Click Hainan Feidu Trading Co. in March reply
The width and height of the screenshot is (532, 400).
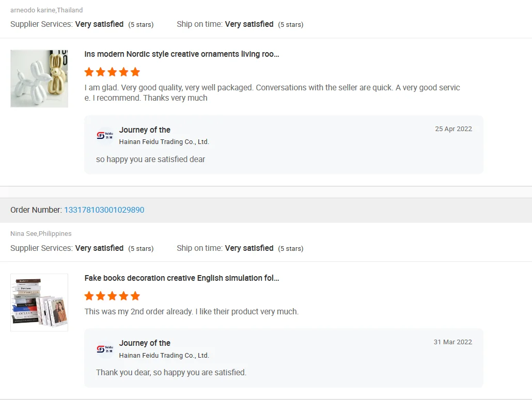point(164,356)
